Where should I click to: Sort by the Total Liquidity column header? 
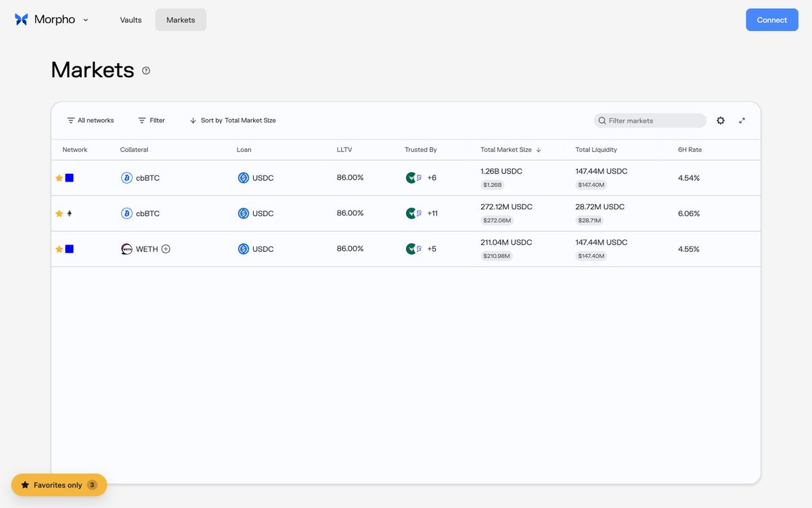tap(596, 150)
